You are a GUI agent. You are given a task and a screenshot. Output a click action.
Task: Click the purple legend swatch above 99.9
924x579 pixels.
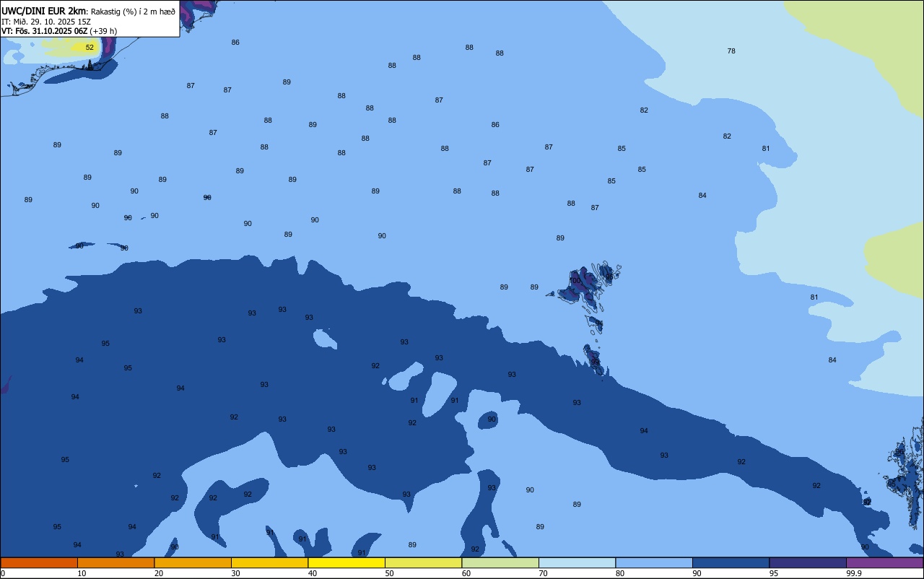[x=884, y=562]
